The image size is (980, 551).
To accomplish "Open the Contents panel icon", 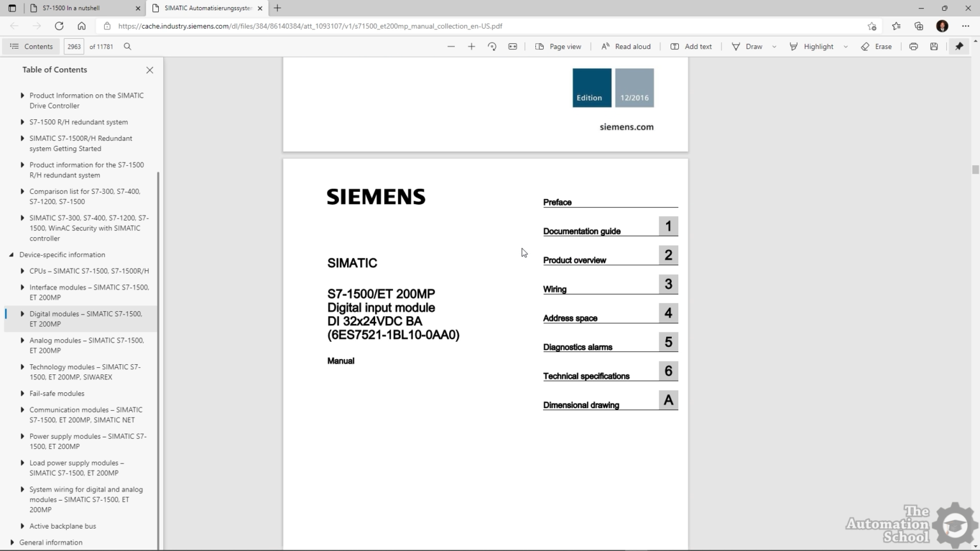I will point(14,46).
